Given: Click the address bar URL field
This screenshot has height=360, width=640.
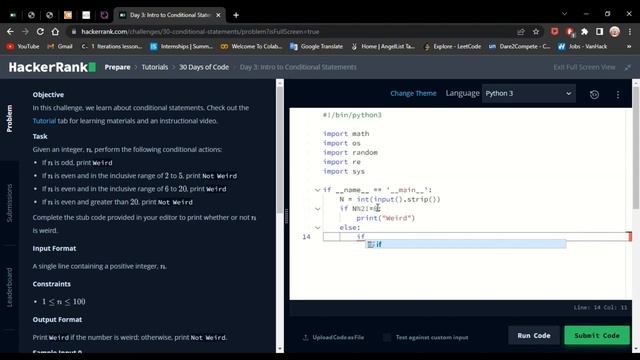Looking at the screenshot, I should click(292, 31).
